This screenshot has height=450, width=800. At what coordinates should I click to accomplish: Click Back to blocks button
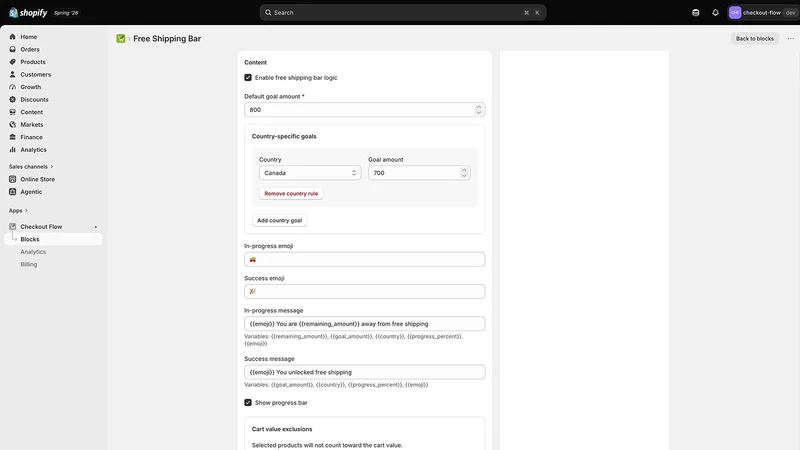click(755, 39)
